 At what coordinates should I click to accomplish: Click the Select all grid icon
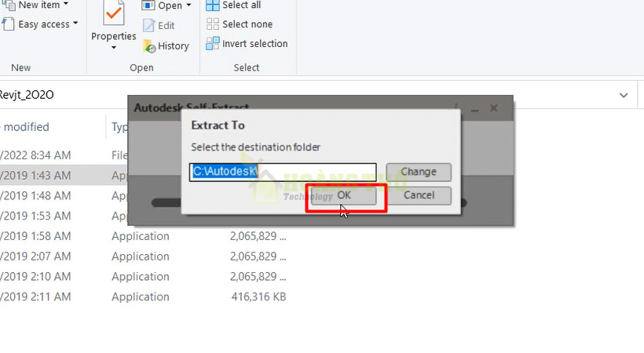212,5
